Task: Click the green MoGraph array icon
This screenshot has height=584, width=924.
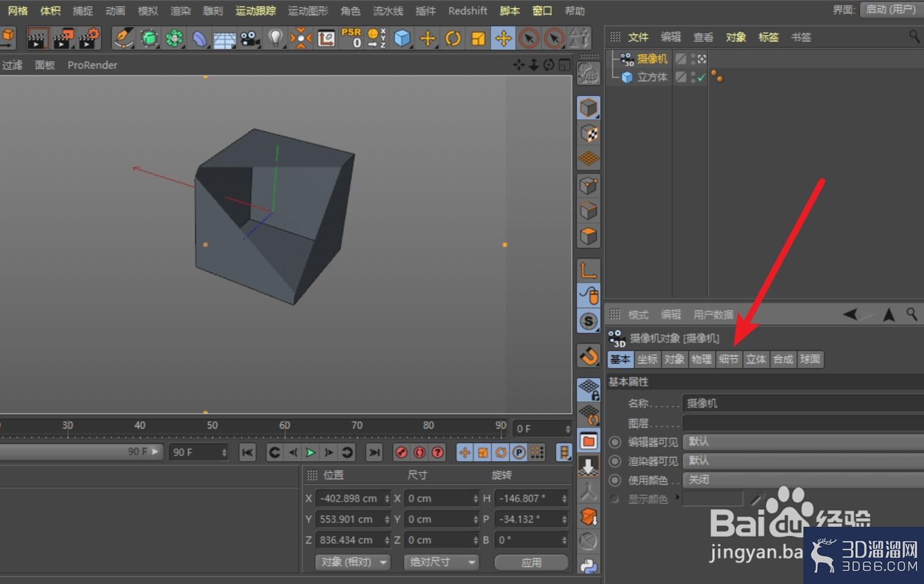Action: 174,39
